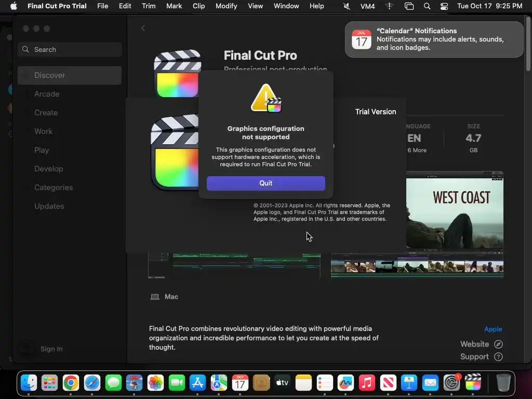The width and height of the screenshot is (532, 399).
Task: Open Spotlight search magnifier in menu bar
Action: click(427, 6)
